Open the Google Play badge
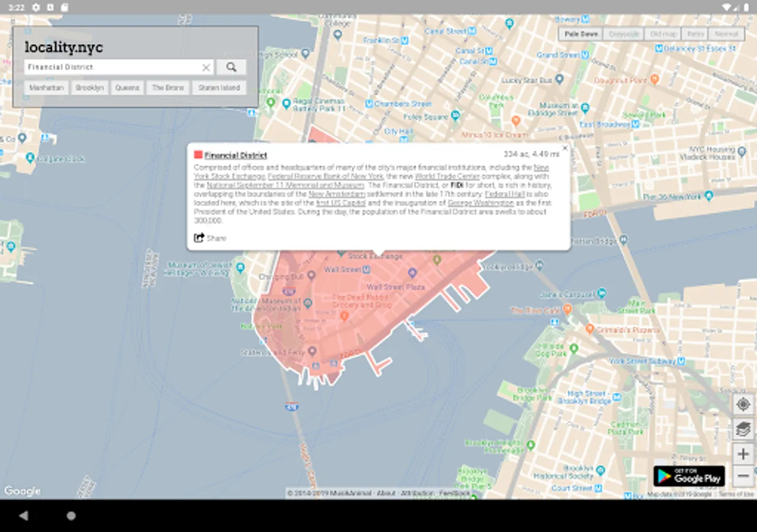757x532 pixels. pyautogui.click(x=689, y=476)
